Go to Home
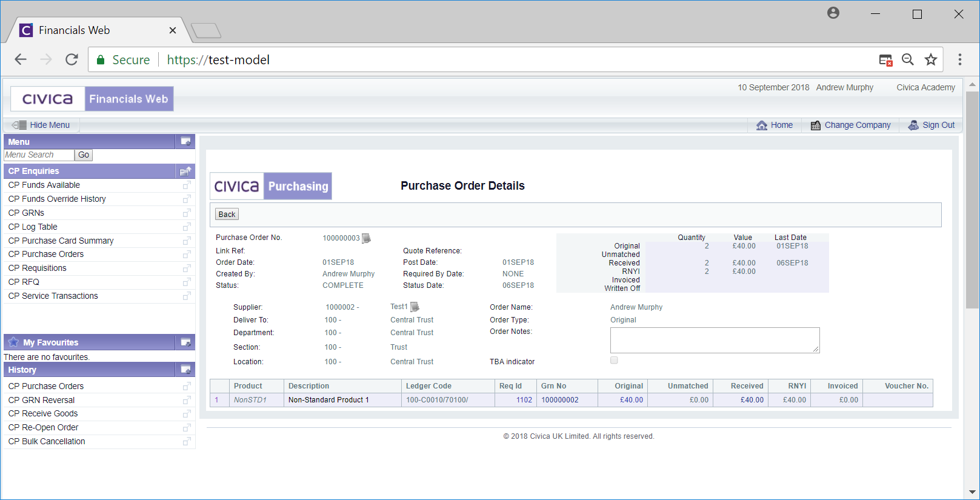Viewport: 980px width, 500px height. coord(775,125)
